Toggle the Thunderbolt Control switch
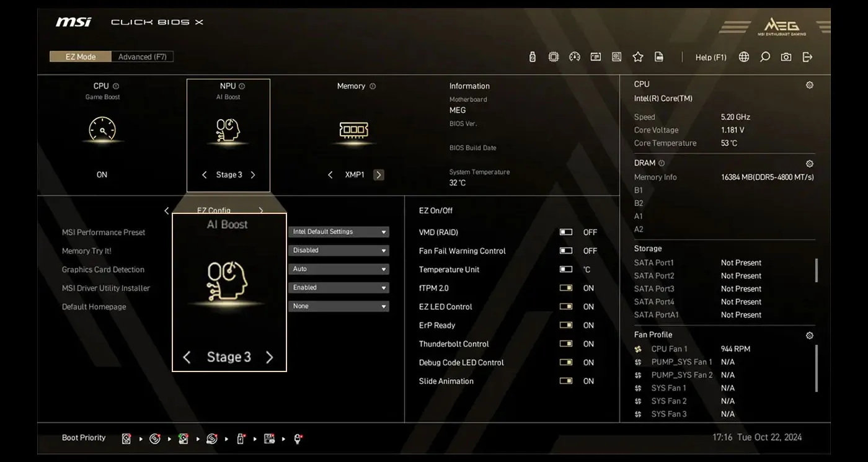 566,344
